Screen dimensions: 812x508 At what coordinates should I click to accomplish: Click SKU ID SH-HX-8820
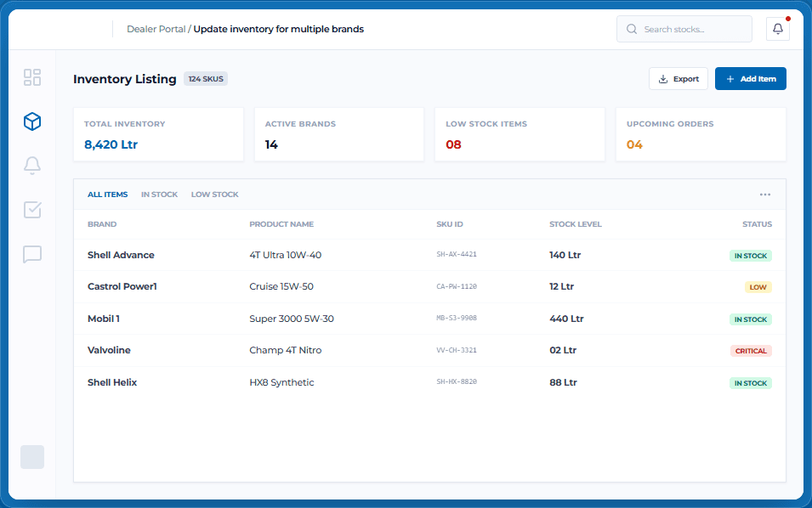(457, 381)
